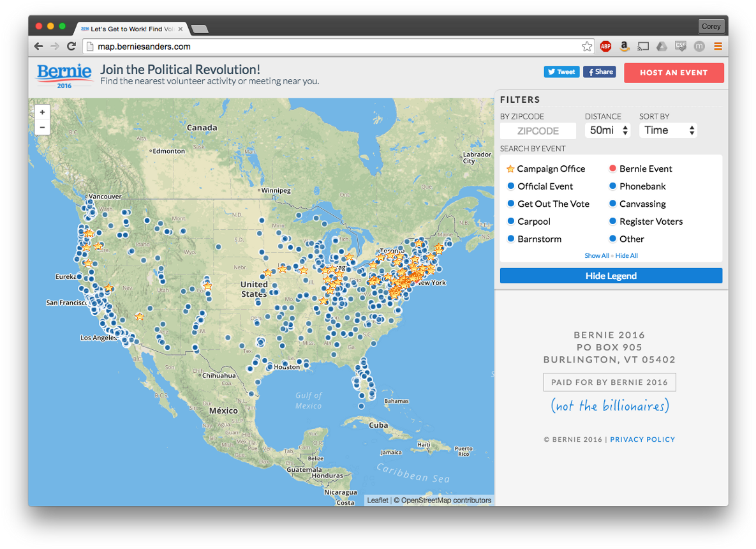Toggle the Get Out The Vote filter
Image resolution: width=756 pixels, height=549 pixels.
(548, 204)
